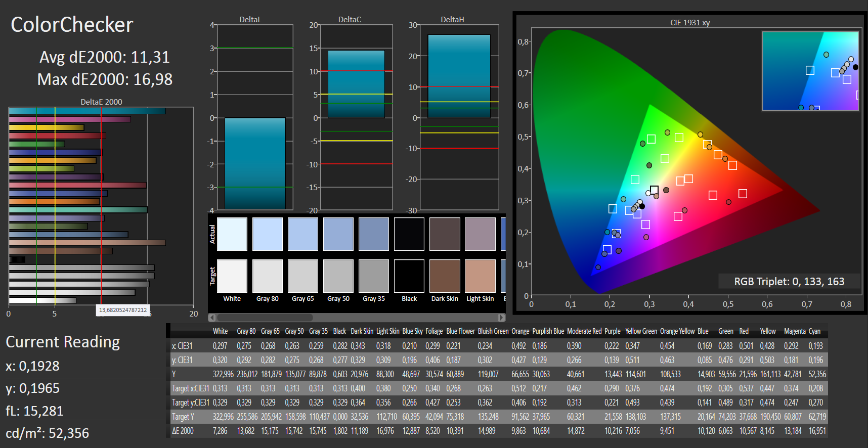Click the 'fL: 15,281' reading
The width and height of the screenshot is (868, 448).
tap(34, 411)
